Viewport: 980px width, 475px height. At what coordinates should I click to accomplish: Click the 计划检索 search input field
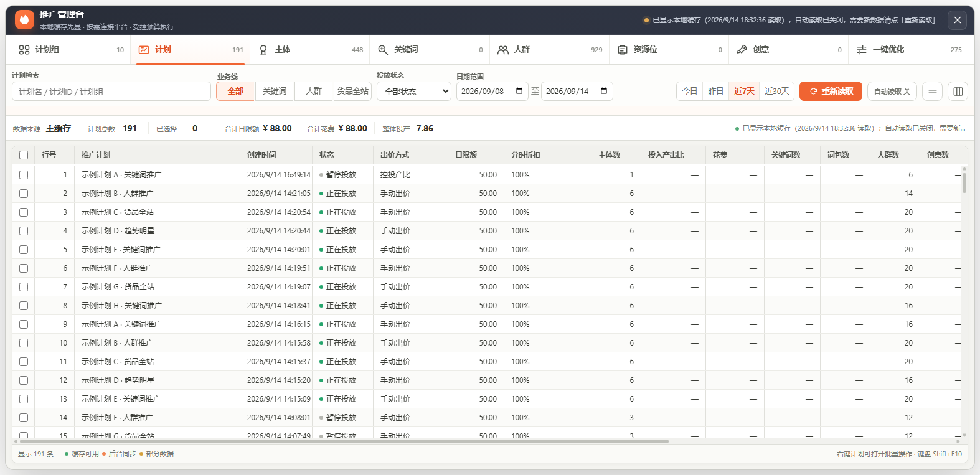coord(111,92)
